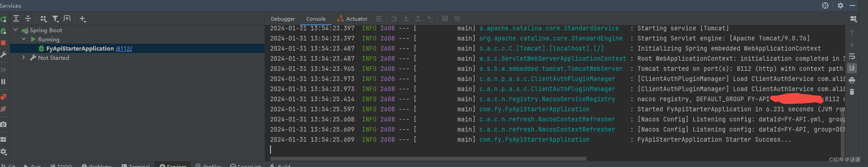Viewport: 868px width, 167px height.
Task: Open the Build tool window tab
Action: pyautogui.click(x=281, y=165)
